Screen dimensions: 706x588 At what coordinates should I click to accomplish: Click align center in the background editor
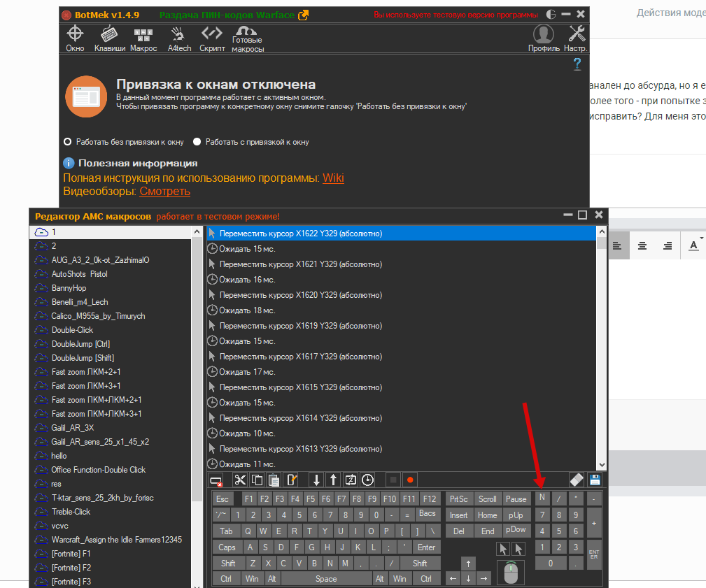click(642, 245)
